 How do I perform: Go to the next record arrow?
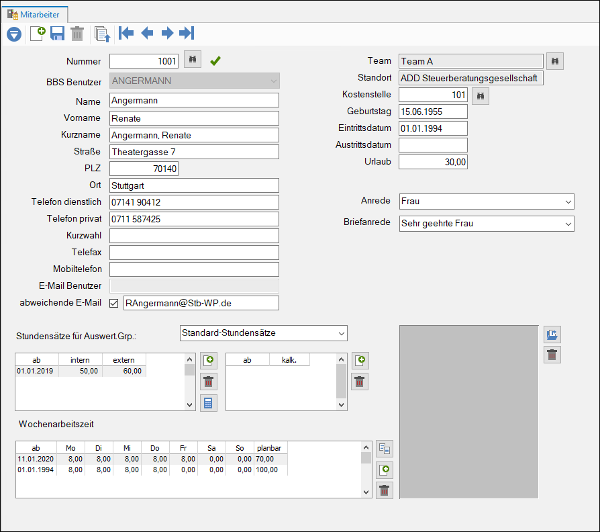pyautogui.click(x=167, y=33)
